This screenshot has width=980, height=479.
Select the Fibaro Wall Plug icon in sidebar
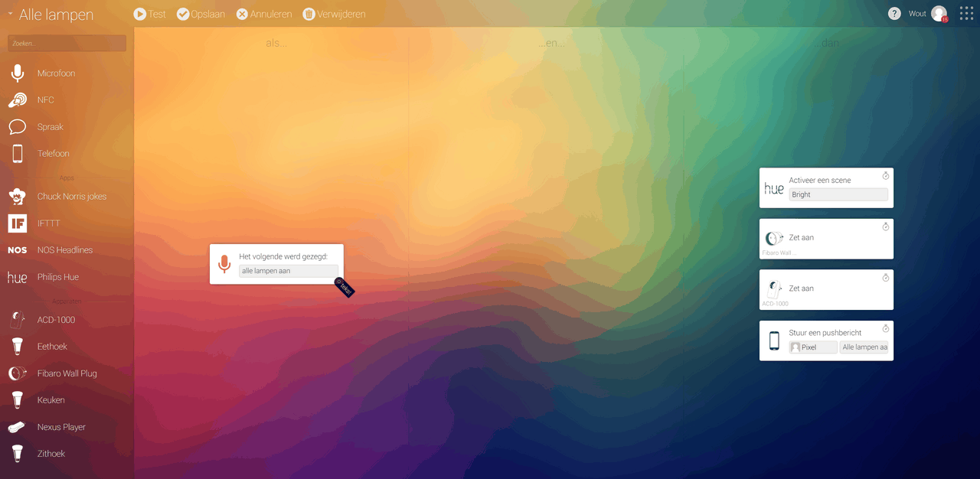coord(18,373)
